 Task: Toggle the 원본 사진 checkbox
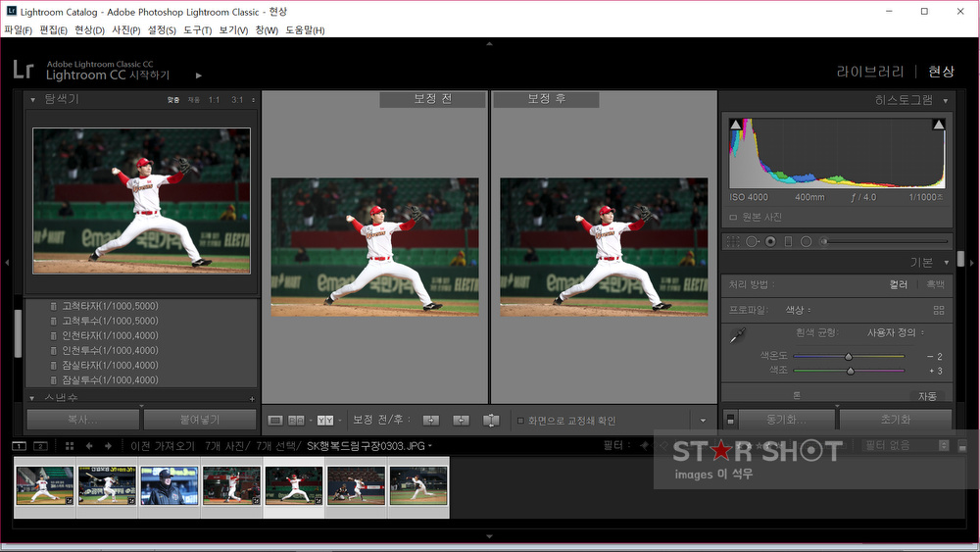point(733,218)
